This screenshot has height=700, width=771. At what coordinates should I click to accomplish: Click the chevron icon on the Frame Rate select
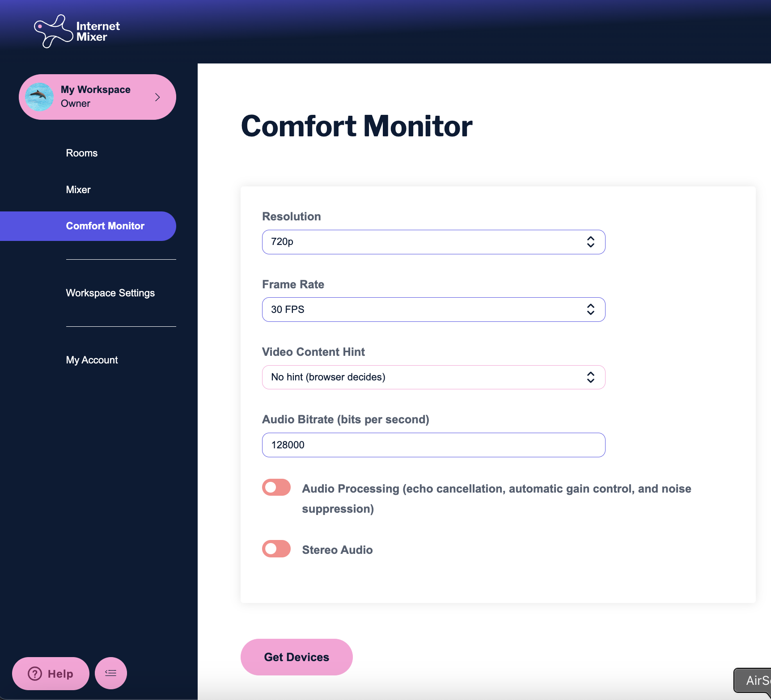click(x=590, y=309)
